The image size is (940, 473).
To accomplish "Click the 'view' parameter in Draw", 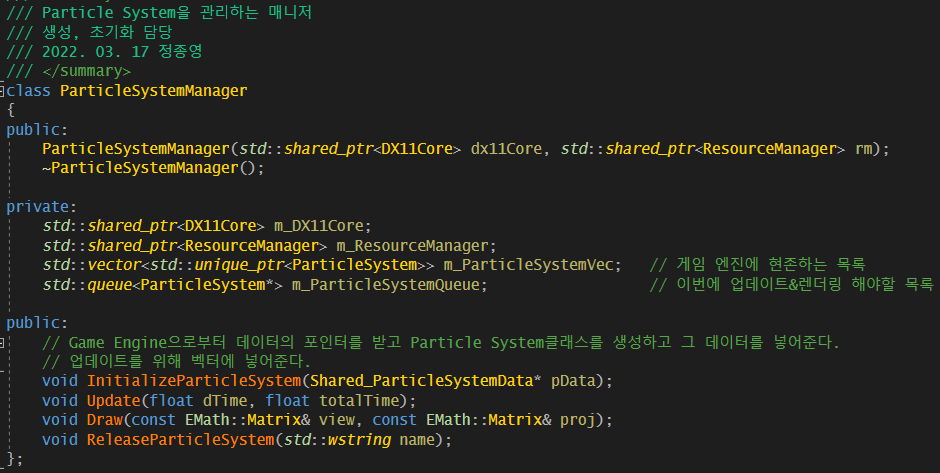I will pyautogui.click(x=336, y=420).
